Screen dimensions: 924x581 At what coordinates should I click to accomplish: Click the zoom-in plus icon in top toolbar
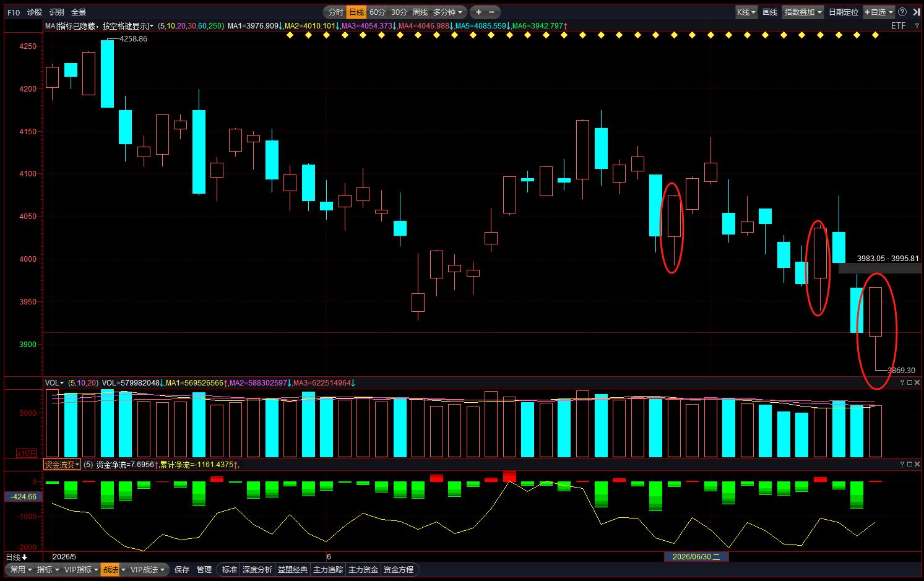point(479,12)
